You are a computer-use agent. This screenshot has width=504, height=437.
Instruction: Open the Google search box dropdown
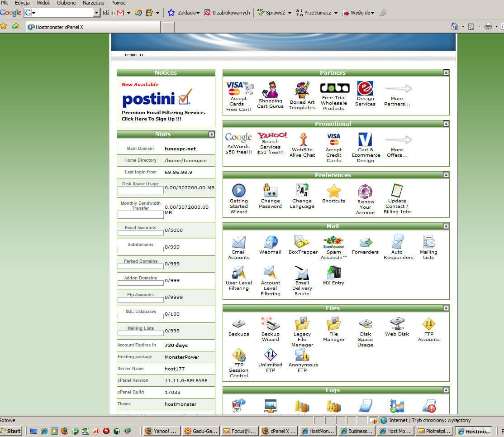click(x=96, y=13)
